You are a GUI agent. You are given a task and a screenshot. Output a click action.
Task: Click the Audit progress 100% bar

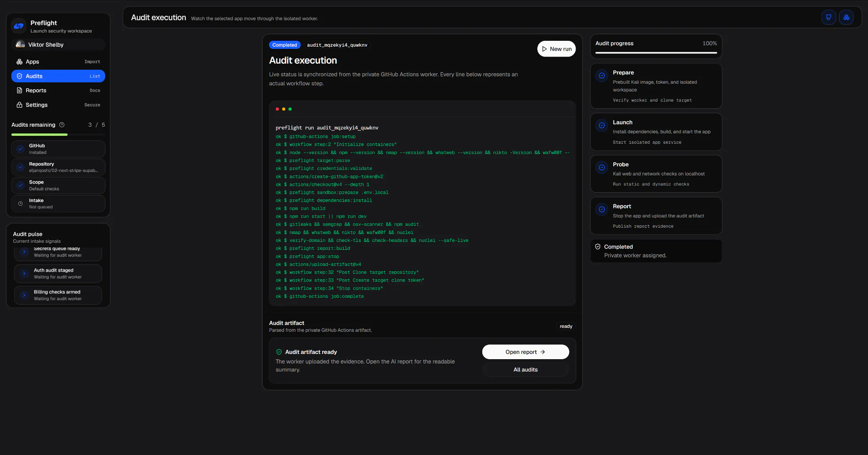(656, 53)
